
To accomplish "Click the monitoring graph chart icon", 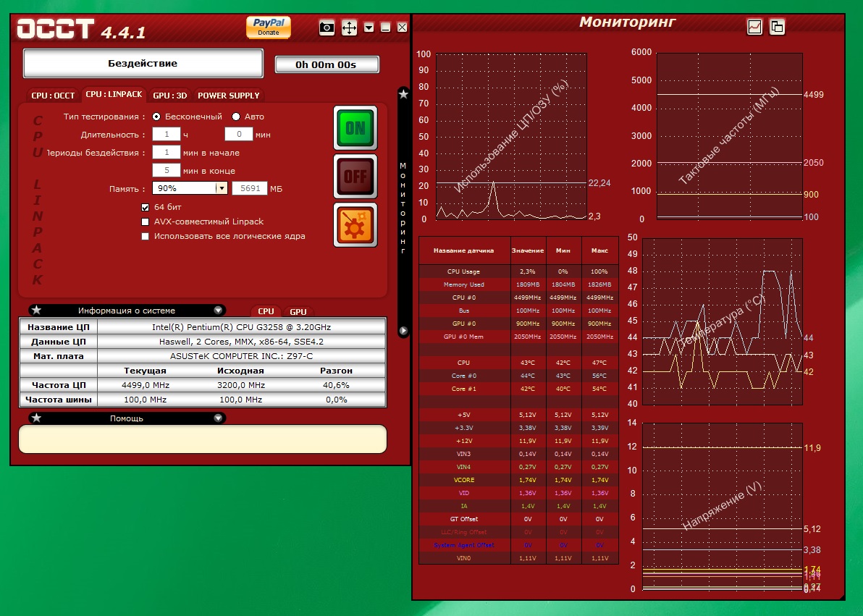I will tap(754, 27).
